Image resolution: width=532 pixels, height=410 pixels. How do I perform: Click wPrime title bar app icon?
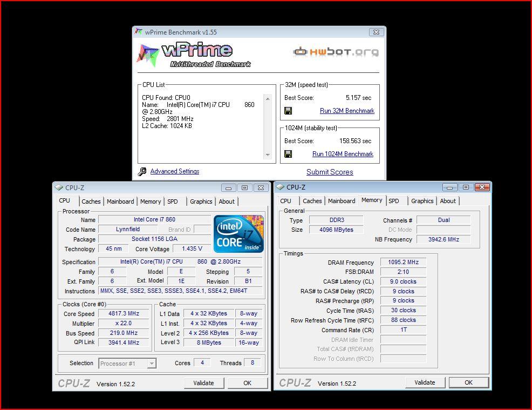(139, 32)
